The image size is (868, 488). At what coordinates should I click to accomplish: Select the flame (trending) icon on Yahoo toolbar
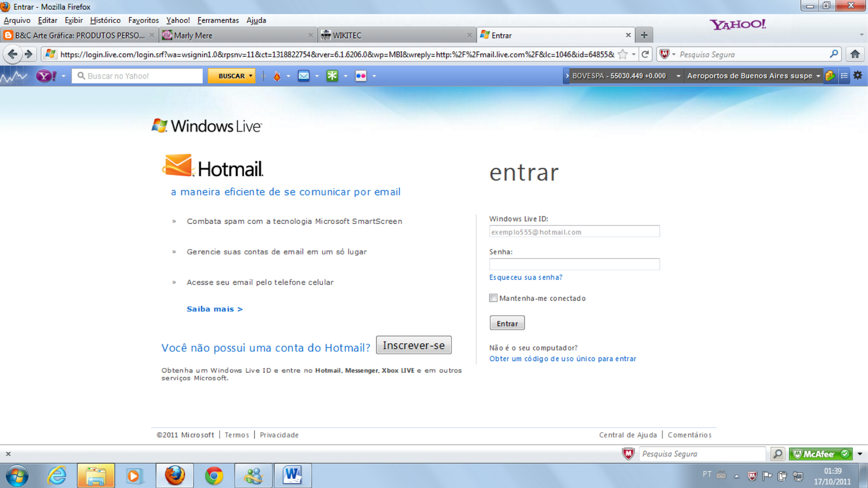(x=278, y=76)
